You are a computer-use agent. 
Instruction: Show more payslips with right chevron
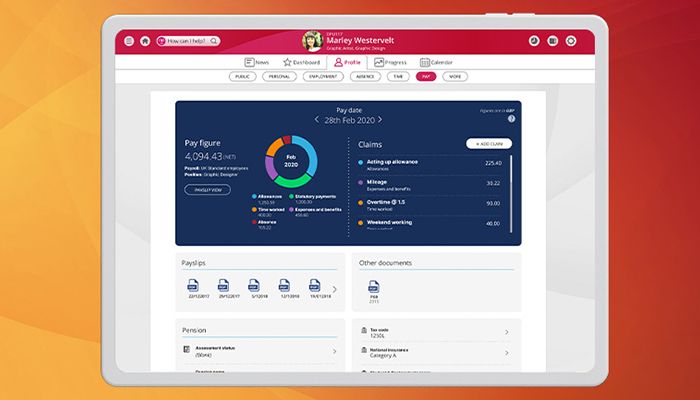click(x=335, y=289)
